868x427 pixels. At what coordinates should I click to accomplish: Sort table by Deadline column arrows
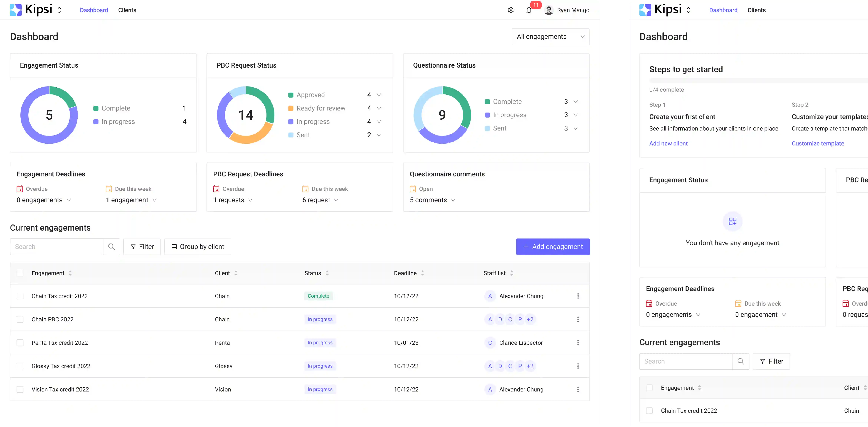[x=423, y=273]
